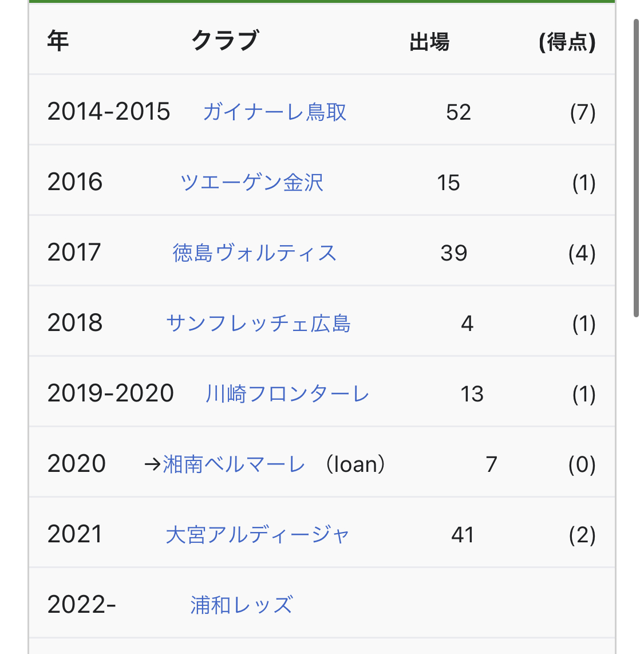Screen dimensions: 644x654
Task: Click the 出場 column header
Action: pyautogui.click(x=429, y=42)
